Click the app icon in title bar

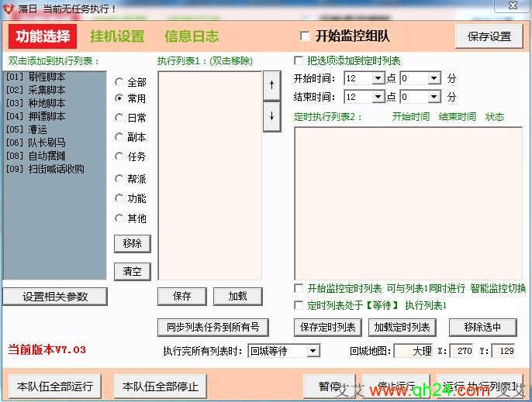pyautogui.click(x=9, y=8)
